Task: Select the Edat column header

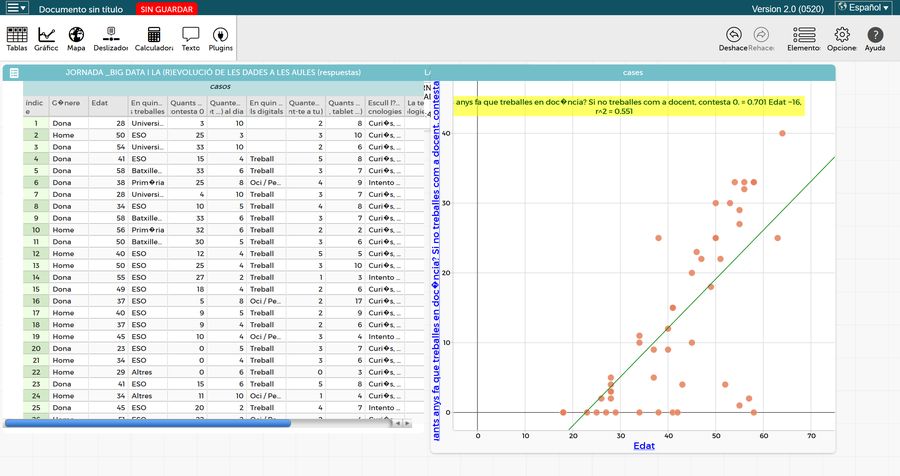Action: pos(100,103)
